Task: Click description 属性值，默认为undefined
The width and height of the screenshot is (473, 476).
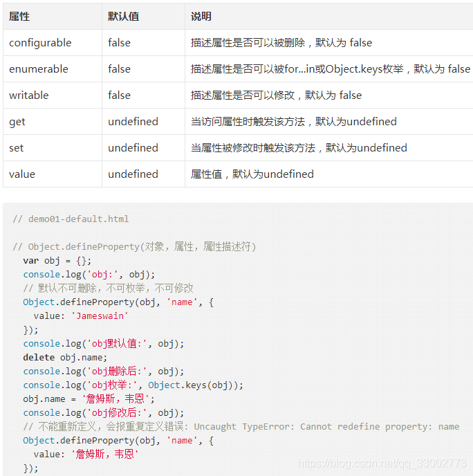Action: [x=252, y=174]
